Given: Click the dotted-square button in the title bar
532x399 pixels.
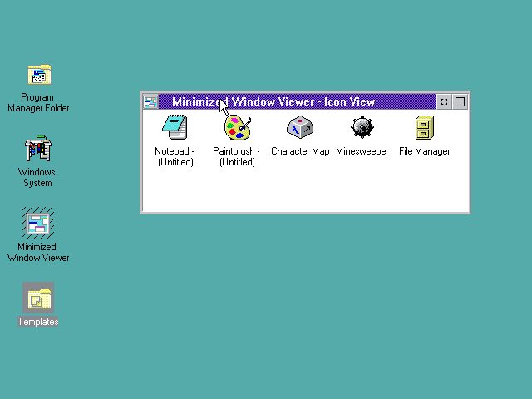Looking at the screenshot, I should pyautogui.click(x=444, y=101).
